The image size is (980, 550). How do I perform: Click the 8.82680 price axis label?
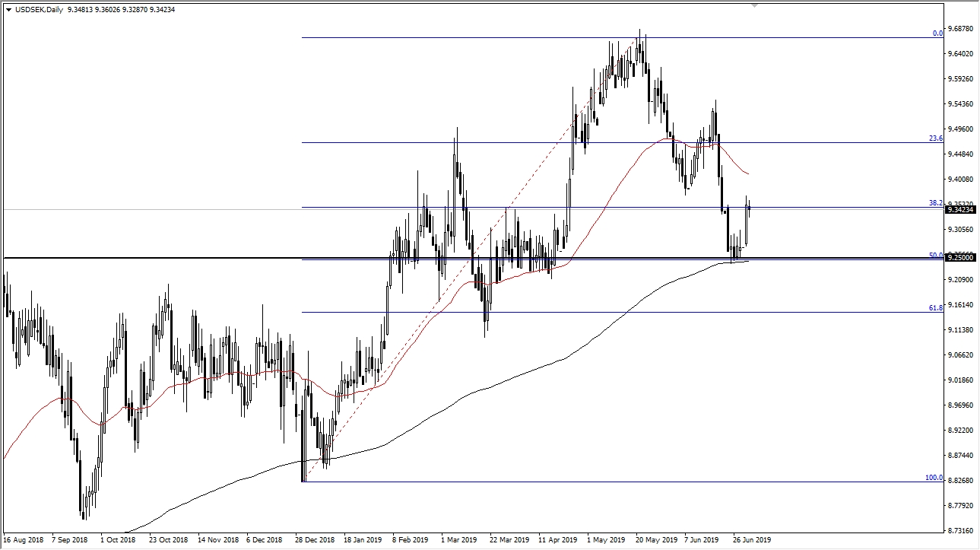[961, 481]
